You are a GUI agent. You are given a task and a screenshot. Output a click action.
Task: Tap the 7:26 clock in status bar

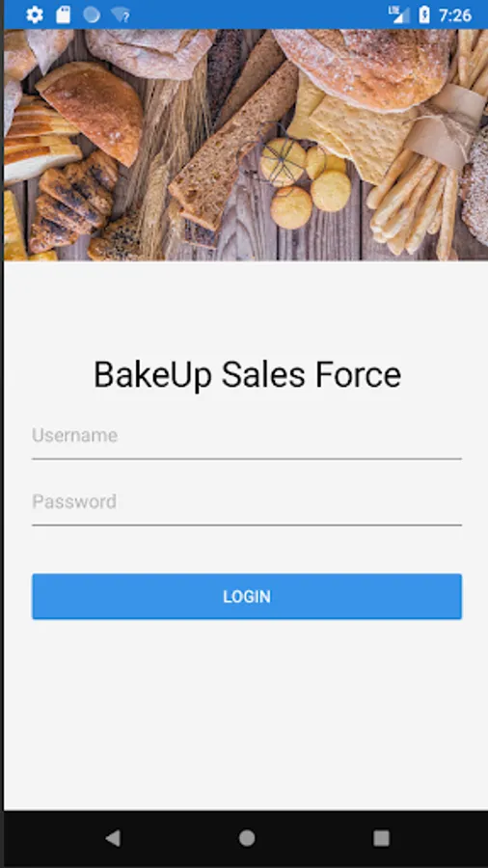(455, 14)
